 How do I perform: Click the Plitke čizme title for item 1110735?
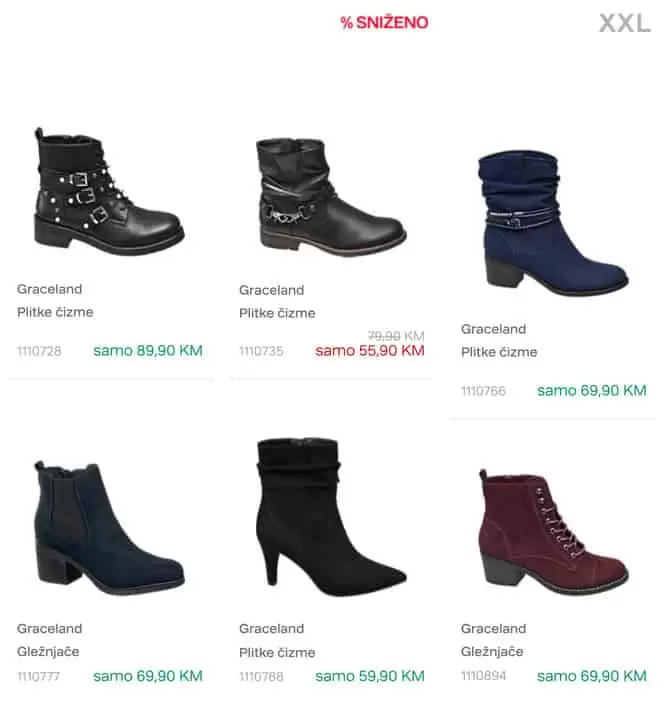tap(277, 313)
